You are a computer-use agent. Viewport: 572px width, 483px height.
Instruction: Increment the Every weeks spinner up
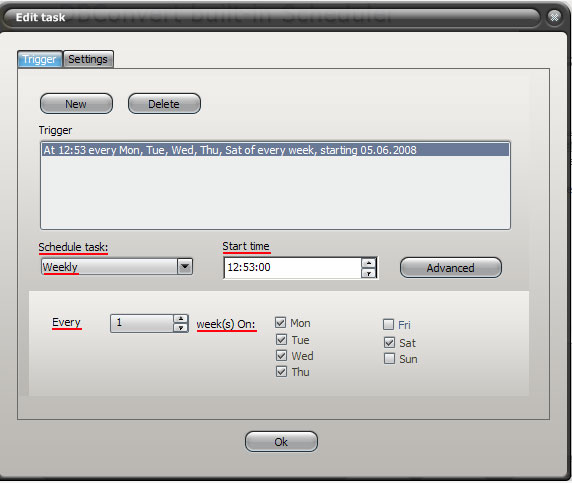[181, 319]
